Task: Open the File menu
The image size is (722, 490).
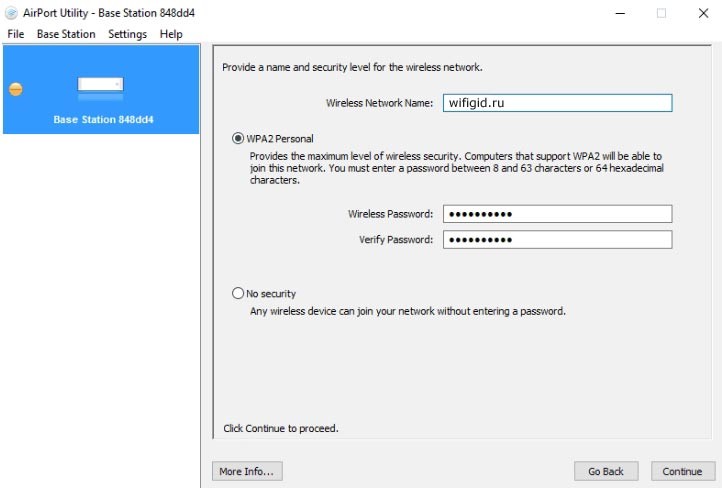Action: pyautogui.click(x=16, y=34)
